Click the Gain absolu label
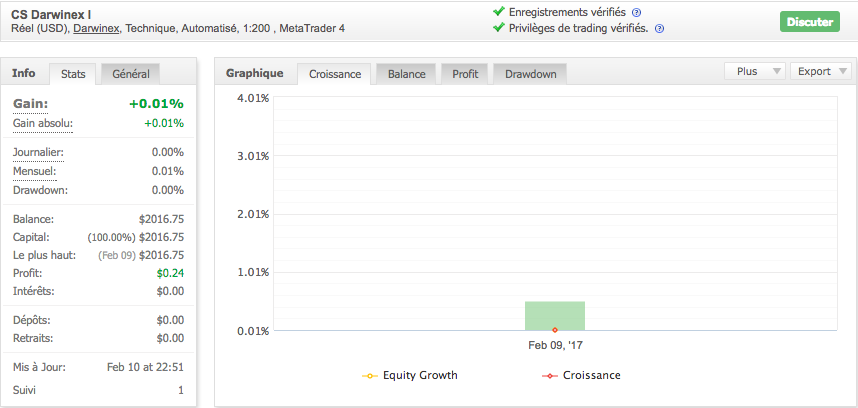The height and width of the screenshot is (408, 858). point(43,123)
